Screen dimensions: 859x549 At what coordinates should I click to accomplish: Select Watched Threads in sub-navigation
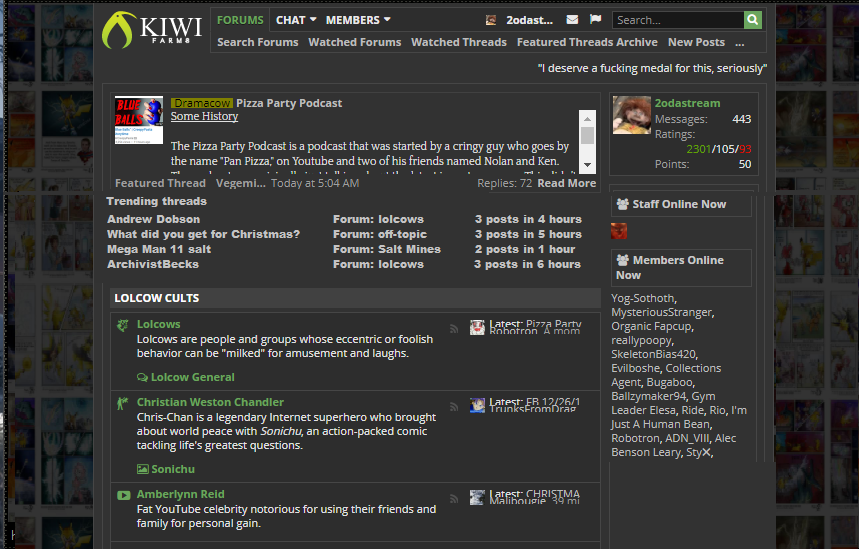coord(459,42)
